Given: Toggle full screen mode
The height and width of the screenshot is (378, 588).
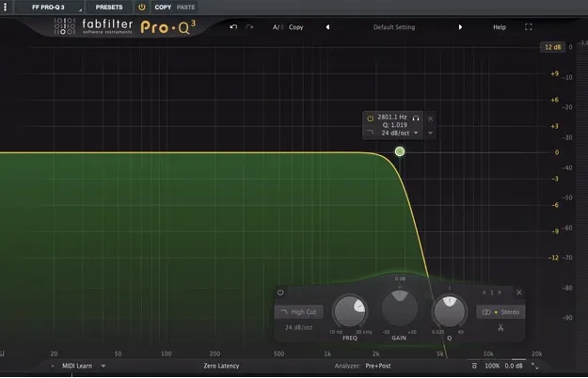Looking at the screenshot, I should [x=529, y=27].
